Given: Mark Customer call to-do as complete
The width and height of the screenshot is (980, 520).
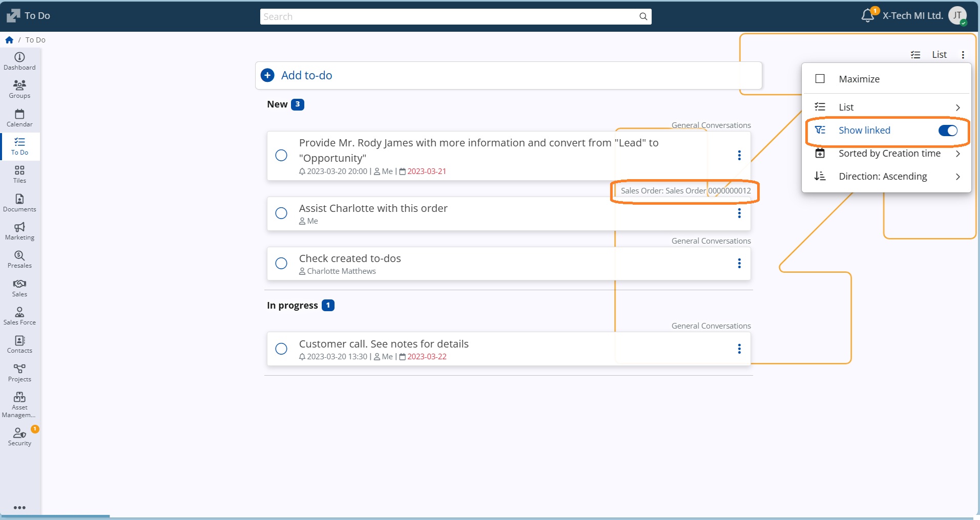Looking at the screenshot, I should [x=281, y=349].
